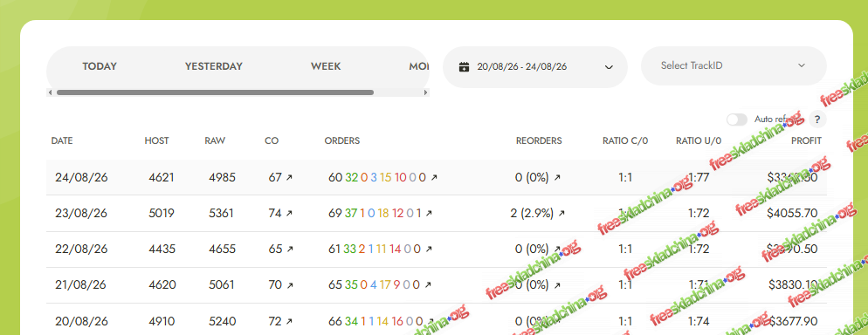Click ratio U/0 value 1:74
This screenshot has height=335, width=868.
699,321
